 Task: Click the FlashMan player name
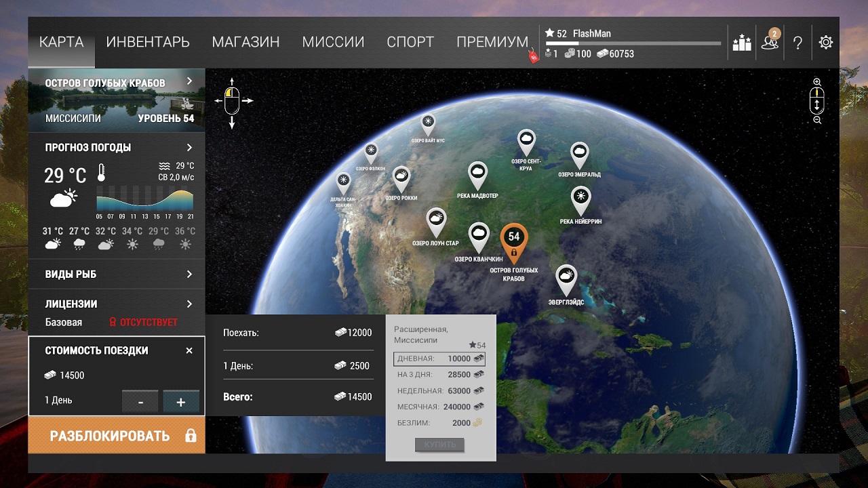[x=593, y=33]
